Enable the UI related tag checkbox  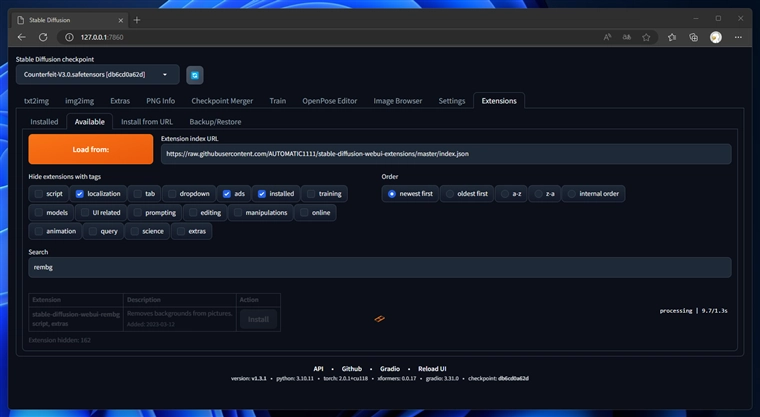coord(85,212)
